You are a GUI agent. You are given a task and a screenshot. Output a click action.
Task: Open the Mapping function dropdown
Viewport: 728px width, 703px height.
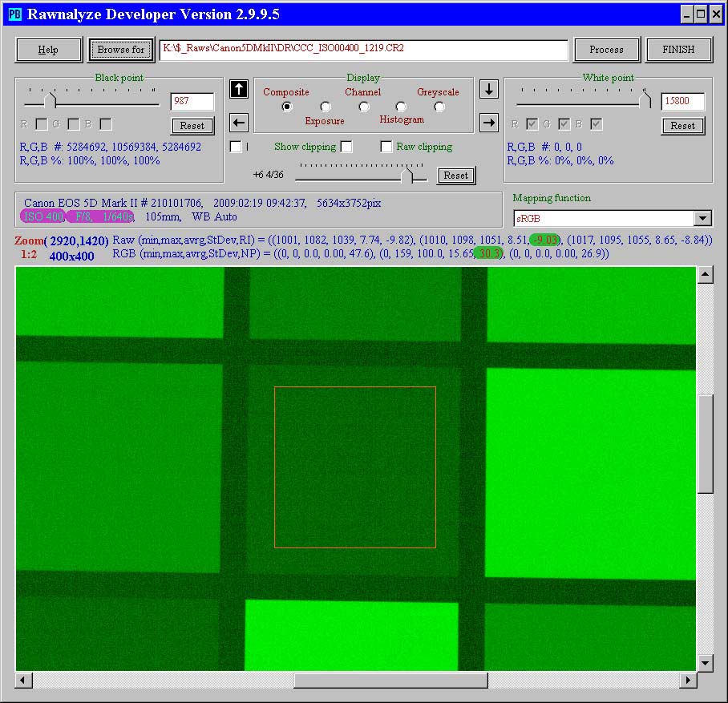tap(702, 218)
